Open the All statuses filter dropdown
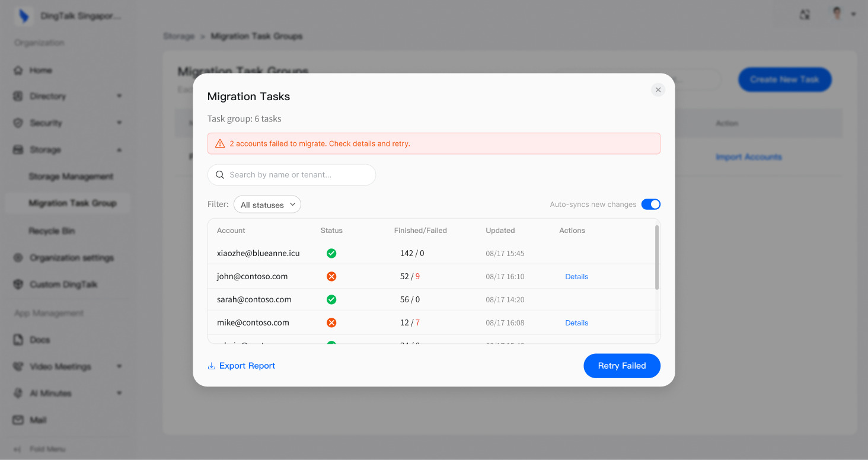This screenshot has height=460, width=868. [267, 205]
